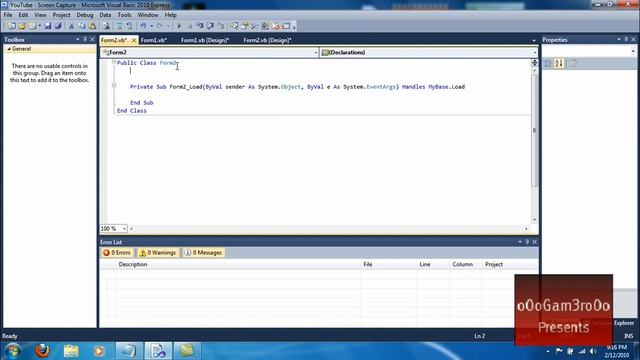Click the Undo toolbar icon
The image size is (640, 360).
(x=143, y=26)
